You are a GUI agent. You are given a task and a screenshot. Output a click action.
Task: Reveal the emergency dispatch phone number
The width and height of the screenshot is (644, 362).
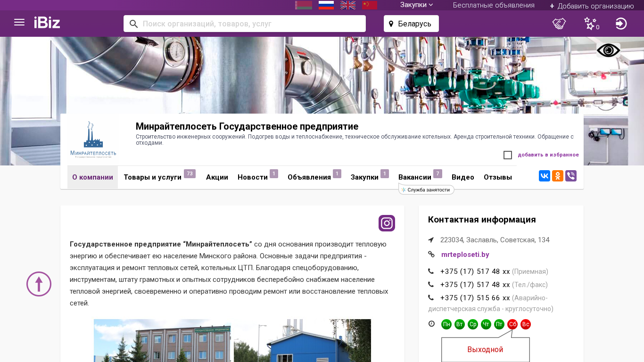click(x=475, y=298)
